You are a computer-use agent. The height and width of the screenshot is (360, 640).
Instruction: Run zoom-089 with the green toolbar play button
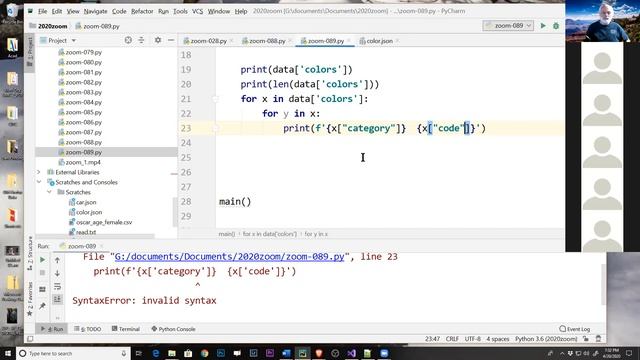[x=543, y=26]
